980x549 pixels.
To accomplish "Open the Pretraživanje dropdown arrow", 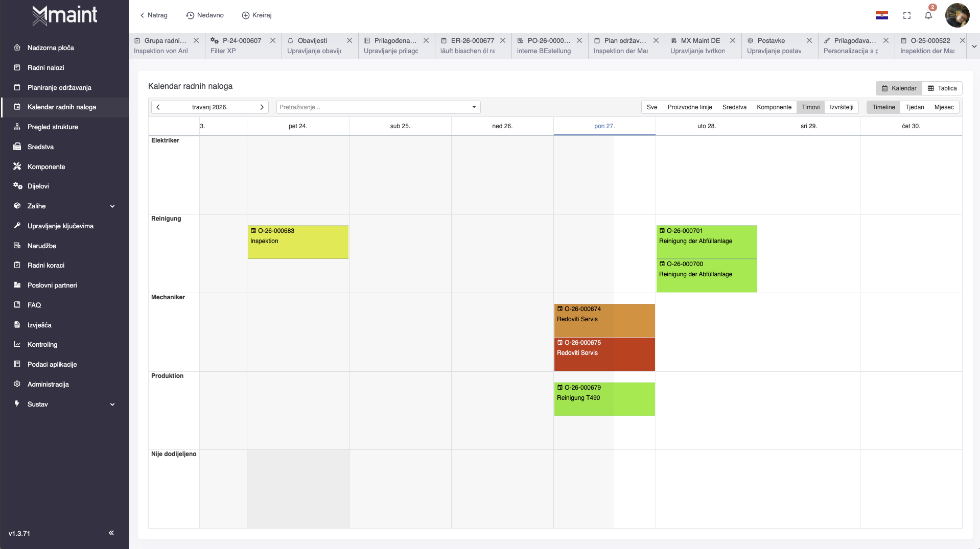I will 474,107.
